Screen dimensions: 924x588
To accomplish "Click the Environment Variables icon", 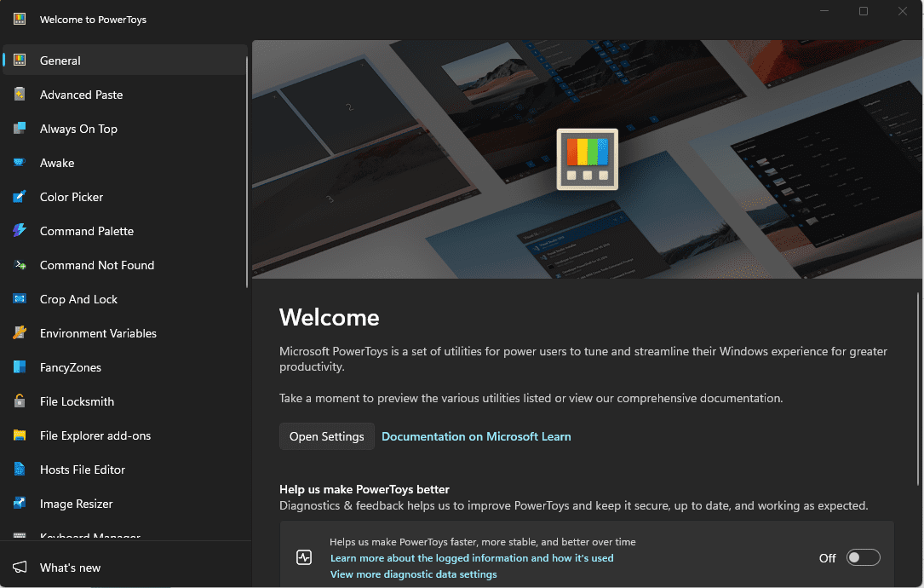I will click(x=20, y=332).
